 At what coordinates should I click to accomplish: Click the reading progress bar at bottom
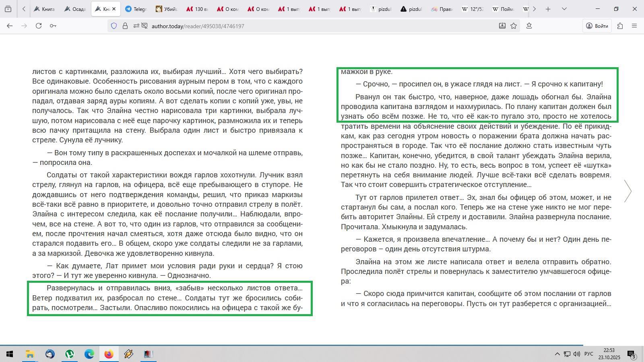pos(291,345)
